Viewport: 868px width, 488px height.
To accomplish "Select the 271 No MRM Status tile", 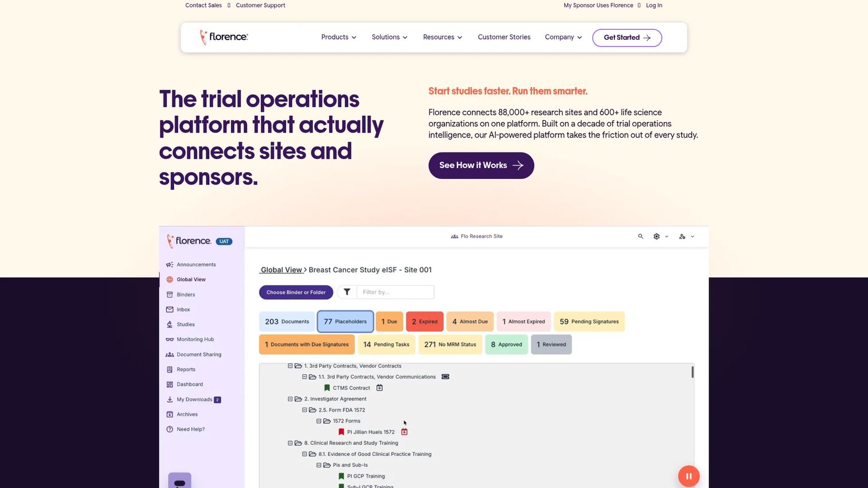I will coord(450,345).
